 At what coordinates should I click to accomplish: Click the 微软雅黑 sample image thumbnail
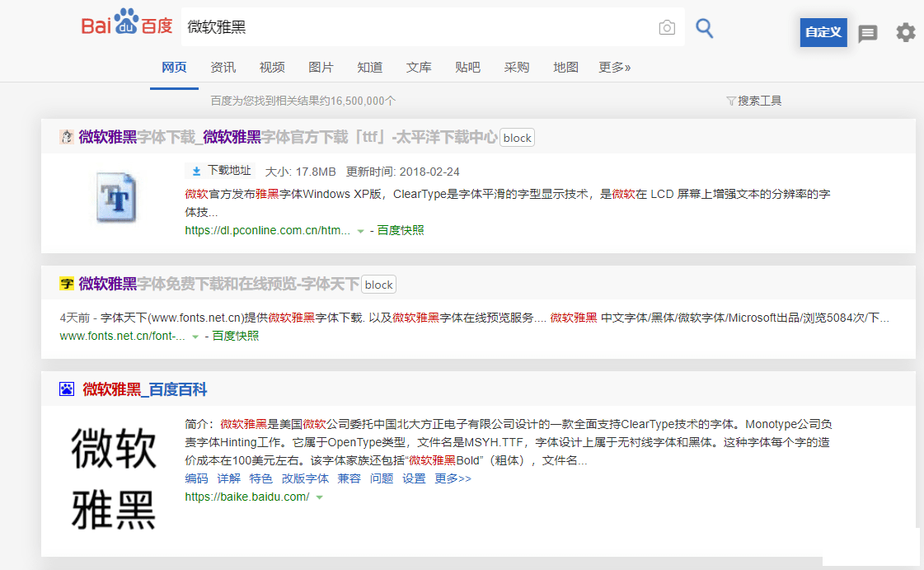point(114,478)
